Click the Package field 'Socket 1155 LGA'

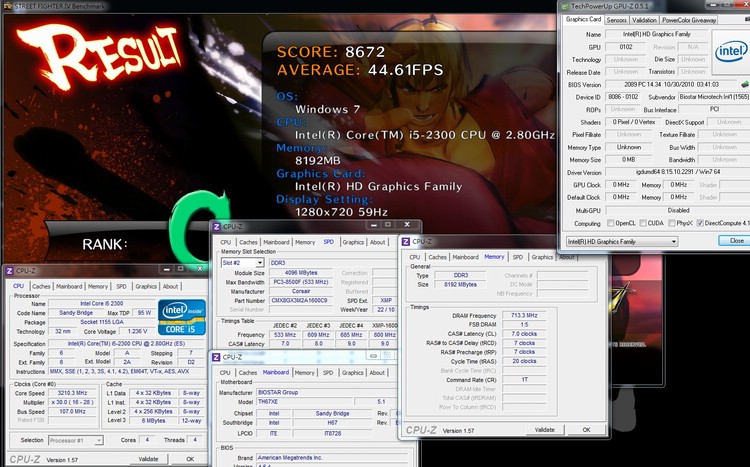point(101,322)
